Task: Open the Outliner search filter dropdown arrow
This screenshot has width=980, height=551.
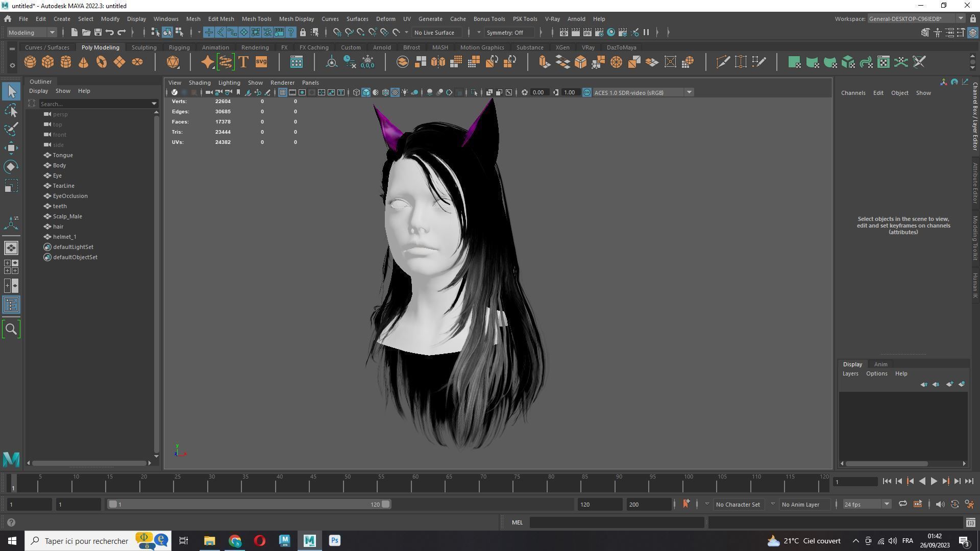Action: (154, 104)
